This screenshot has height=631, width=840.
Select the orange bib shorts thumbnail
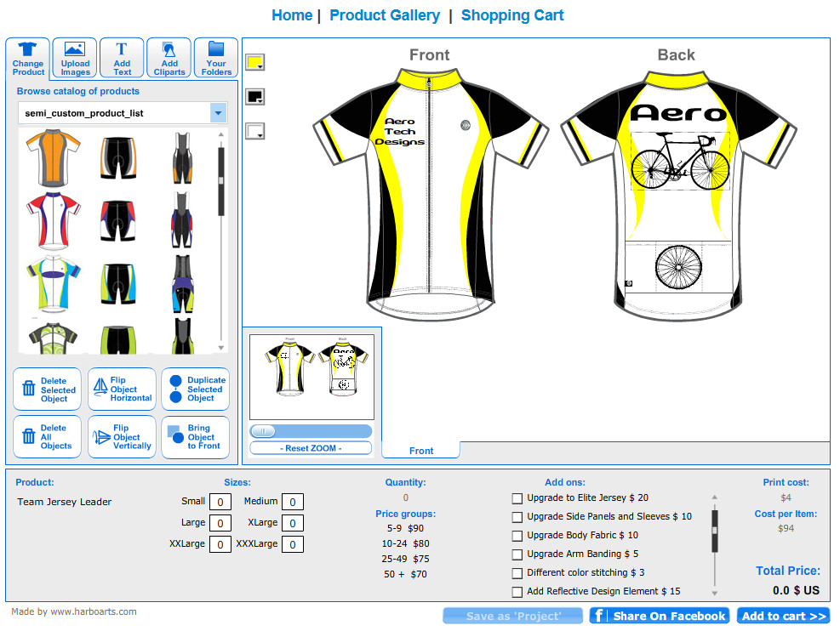pos(182,158)
